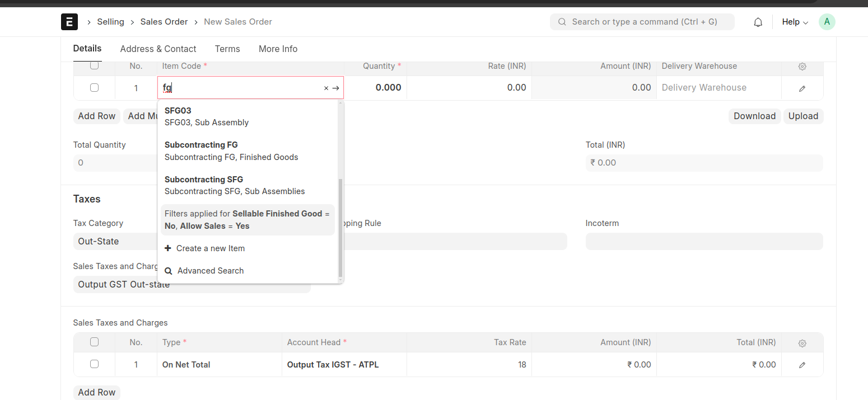Viewport: 868px width, 400px height.
Task: Click Create a new Item link
Action: pos(210,248)
